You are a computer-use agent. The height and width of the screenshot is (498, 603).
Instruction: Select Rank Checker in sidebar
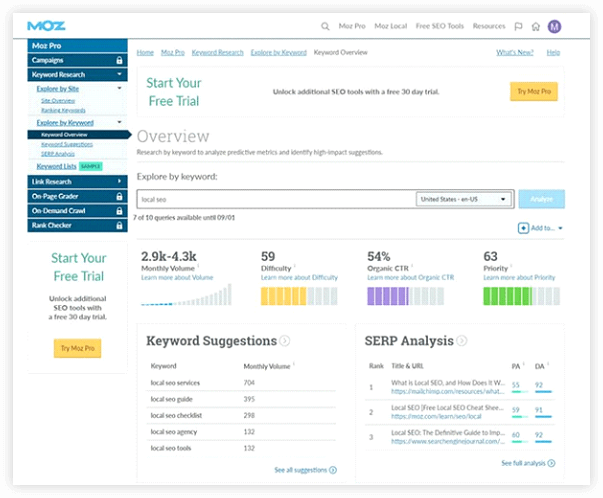(x=77, y=225)
